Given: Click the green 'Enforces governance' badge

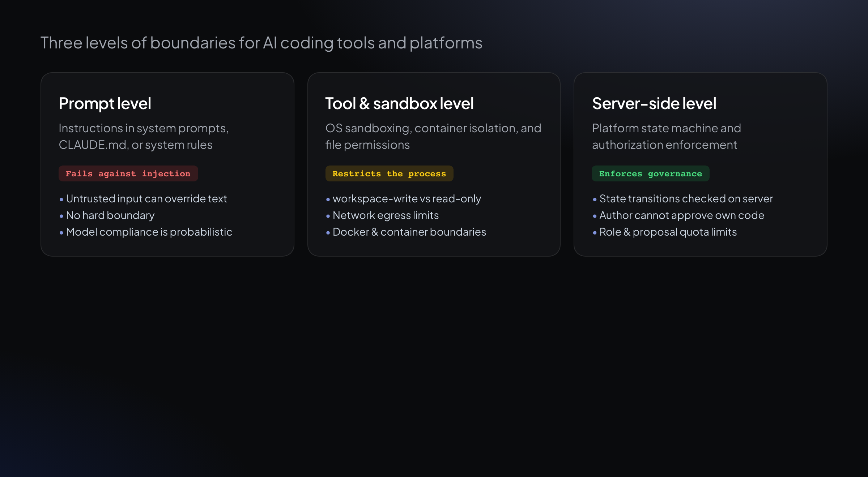Looking at the screenshot, I should point(650,174).
